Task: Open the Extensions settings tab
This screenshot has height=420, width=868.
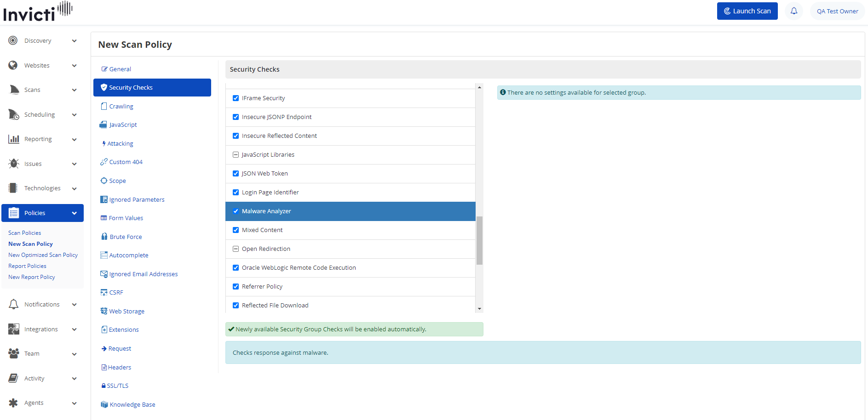Action: (120, 329)
